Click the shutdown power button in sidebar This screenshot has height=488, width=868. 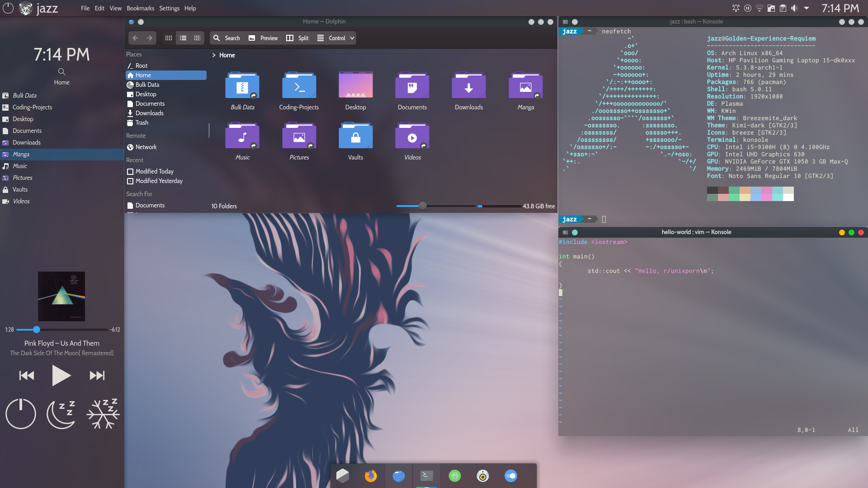coord(21,414)
